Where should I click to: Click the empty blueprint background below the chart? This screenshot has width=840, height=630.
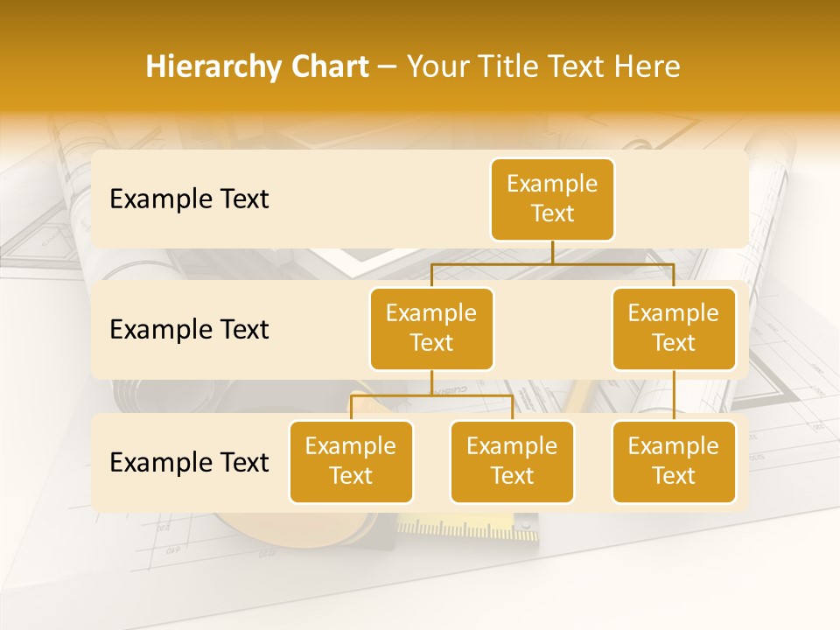[420, 586]
